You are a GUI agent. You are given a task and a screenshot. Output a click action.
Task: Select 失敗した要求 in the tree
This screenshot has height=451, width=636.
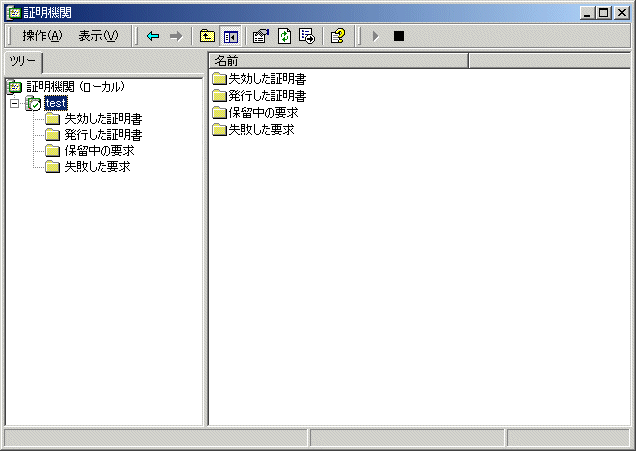pyautogui.click(x=97, y=166)
